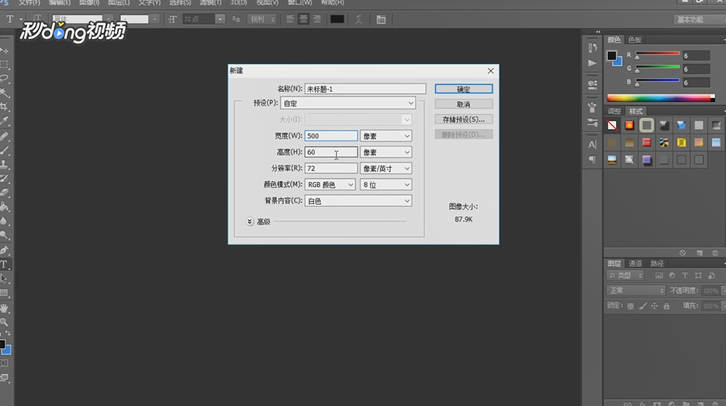The width and height of the screenshot is (726, 406).
Task: Click left align text icon
Action: (290, 19)
